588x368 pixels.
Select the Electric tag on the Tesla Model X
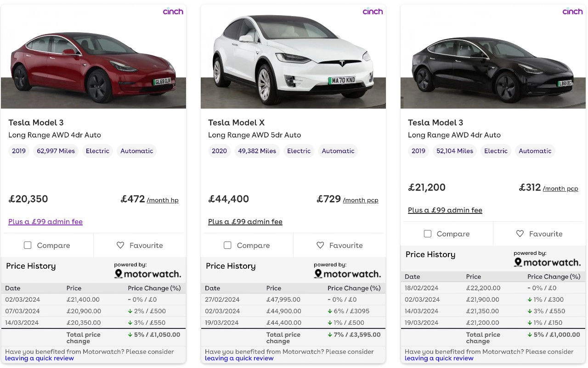299,151
